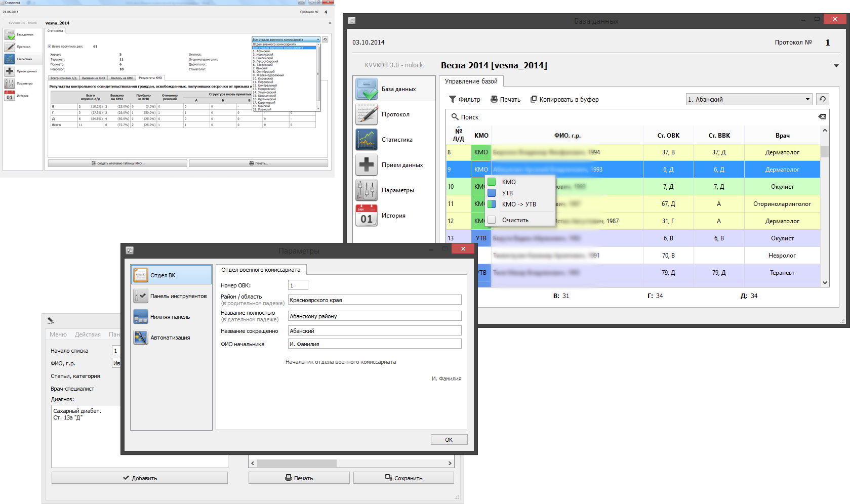Click refresh icon beside department combo in Статистика window
The image size is (850, 504).
pyautogui.click(x=325, y=39)
